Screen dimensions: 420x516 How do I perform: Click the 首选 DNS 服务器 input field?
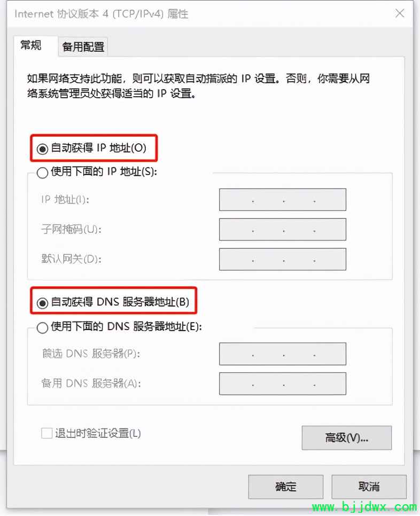[x=283, y=354]
